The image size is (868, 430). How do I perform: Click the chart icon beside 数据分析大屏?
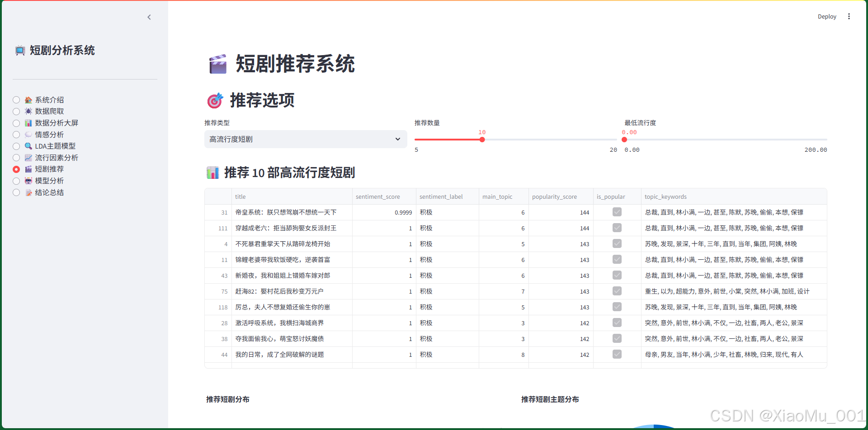pos(28,123)
